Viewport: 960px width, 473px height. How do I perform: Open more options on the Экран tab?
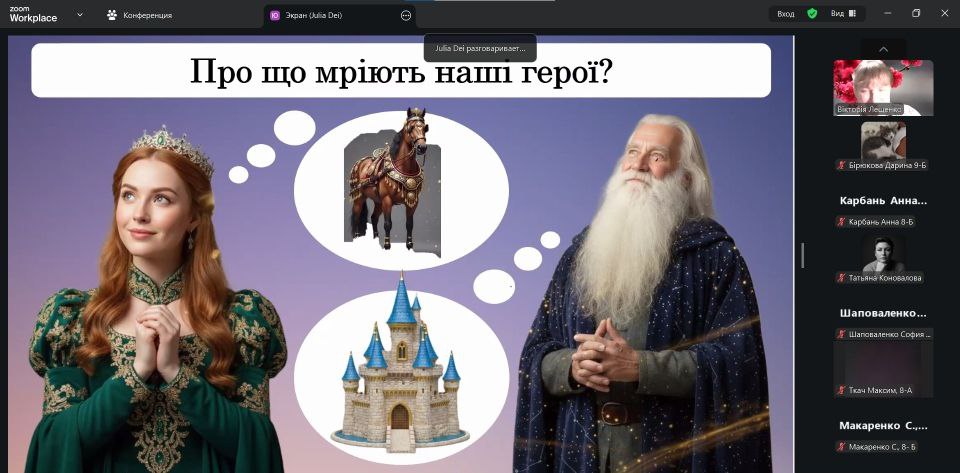(x=405, y=15)
